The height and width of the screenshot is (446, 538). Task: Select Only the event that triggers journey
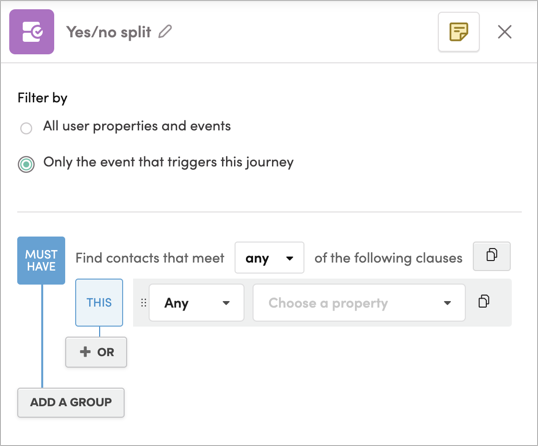coord(26,164)
